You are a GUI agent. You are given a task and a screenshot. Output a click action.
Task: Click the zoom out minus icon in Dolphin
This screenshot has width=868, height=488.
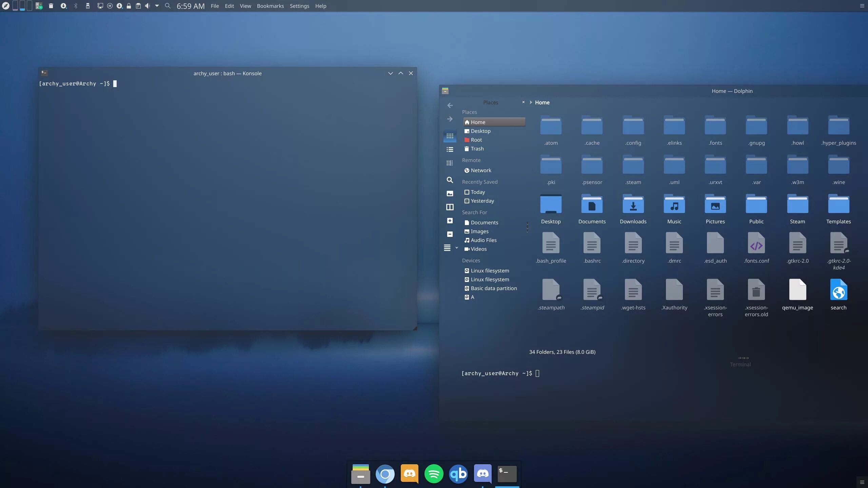click(450, 234)
